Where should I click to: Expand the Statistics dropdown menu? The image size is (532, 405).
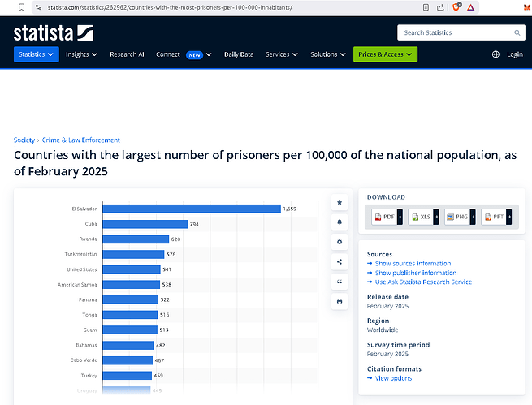[x=37, y=54]
